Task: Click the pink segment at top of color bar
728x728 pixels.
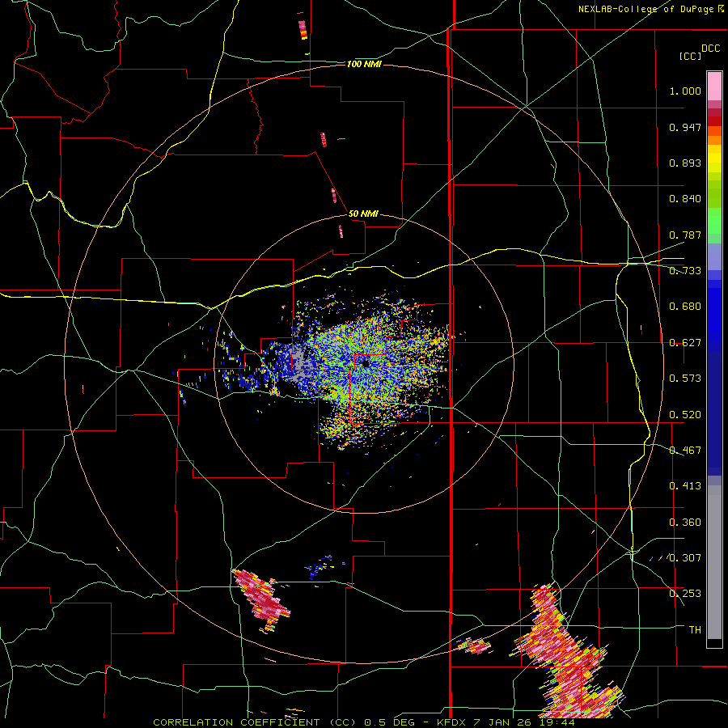Action: (714, 86)
